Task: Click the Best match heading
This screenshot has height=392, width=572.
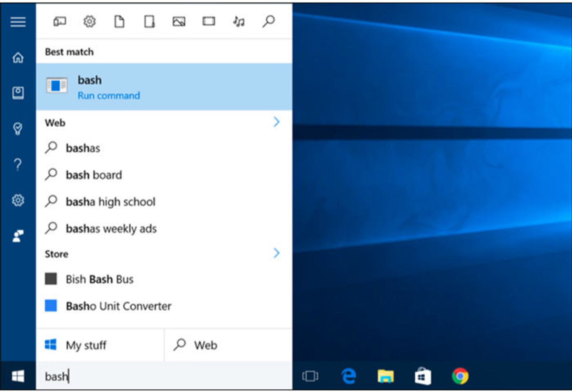Action: click(x=69, y=52)
